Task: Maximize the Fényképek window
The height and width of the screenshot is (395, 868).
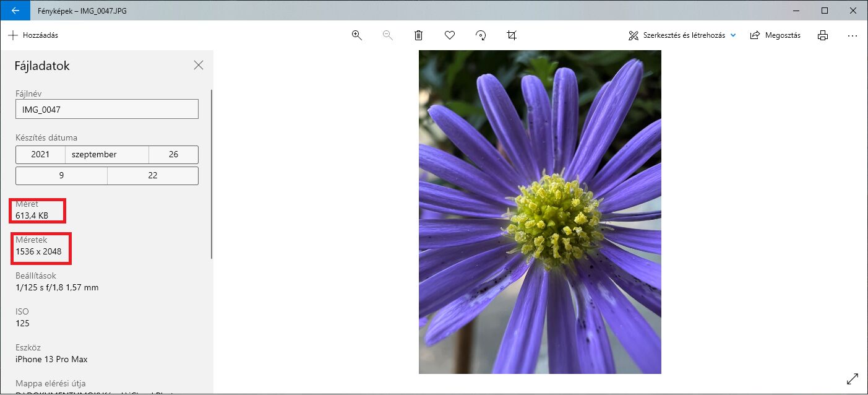Action: pos(825,11)
